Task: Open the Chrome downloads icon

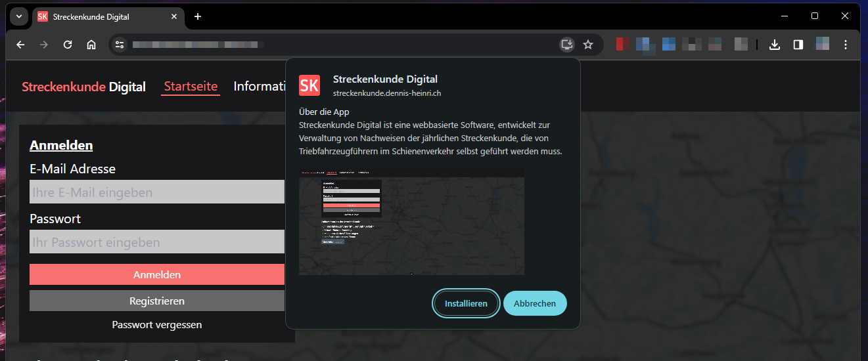Action: [x=775, y=45]
